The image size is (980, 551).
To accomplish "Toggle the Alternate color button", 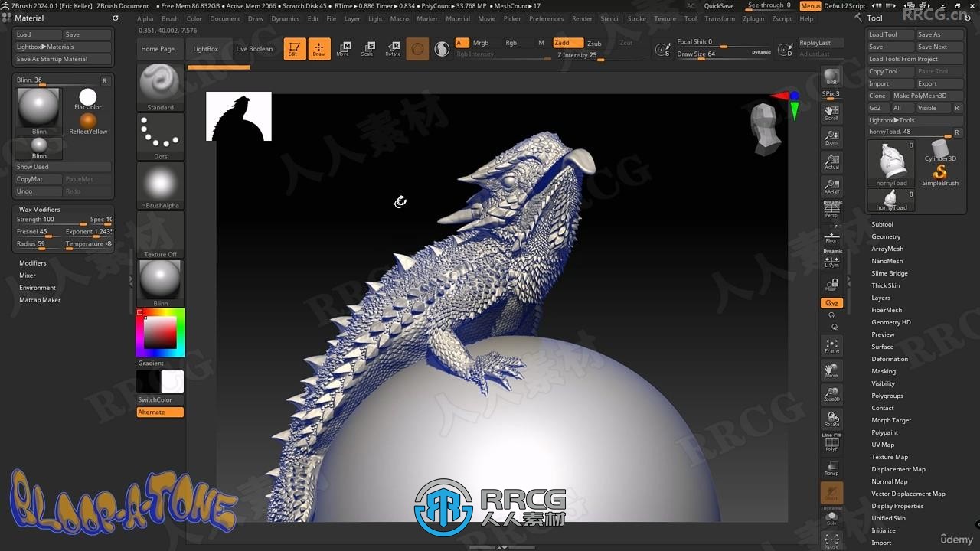I will pos(160,412).
